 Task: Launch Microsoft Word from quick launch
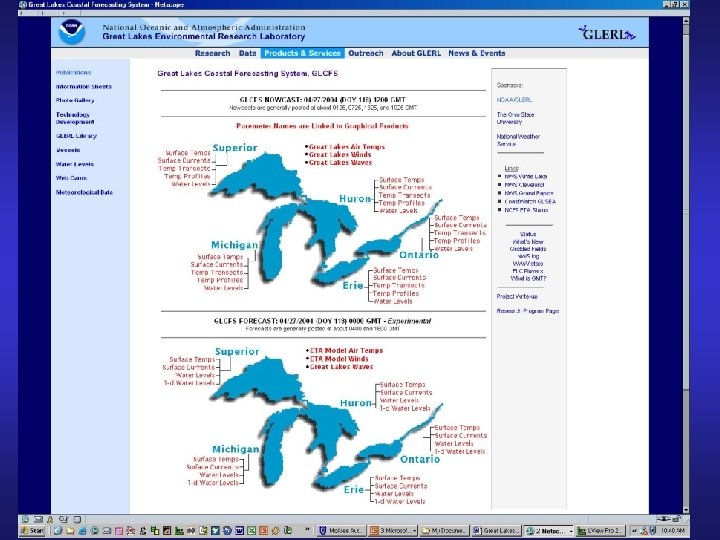click(x=240, y=530)
